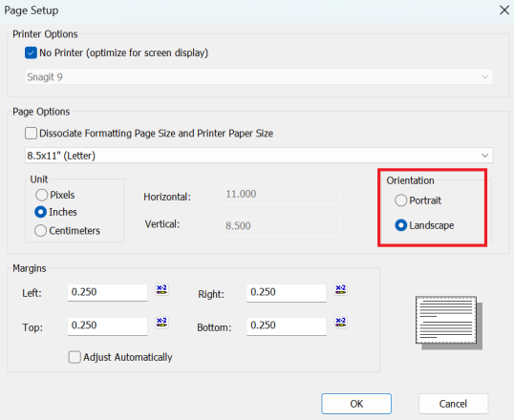
Task: Select the Pixels unit option
Action: (41, 195)
